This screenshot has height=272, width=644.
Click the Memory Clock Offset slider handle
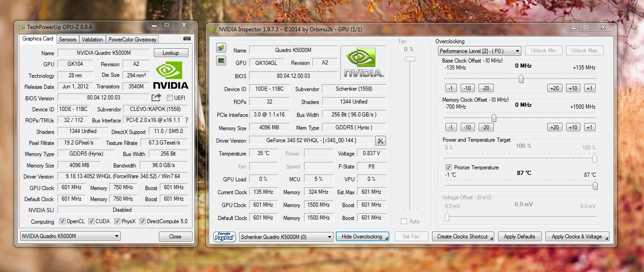tap(494, 118)
